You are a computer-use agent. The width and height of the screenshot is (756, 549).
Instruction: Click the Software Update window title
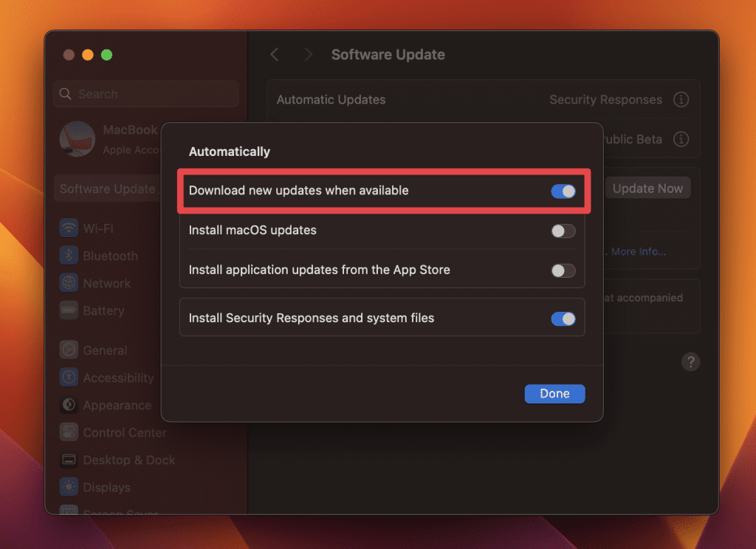point(388,55)
